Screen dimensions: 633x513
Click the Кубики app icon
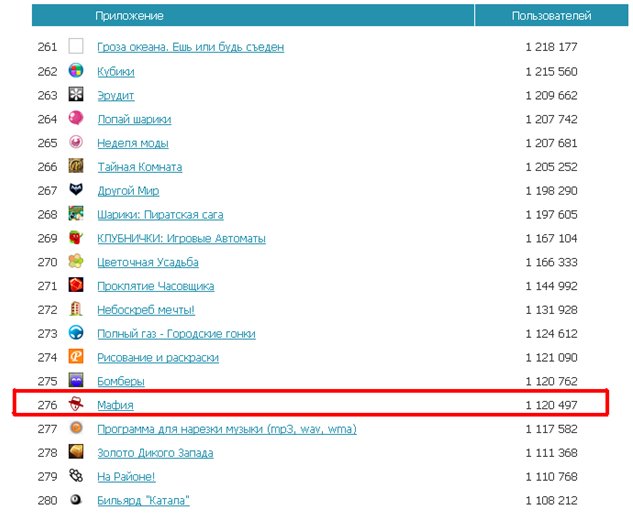[x=76, y=71]
